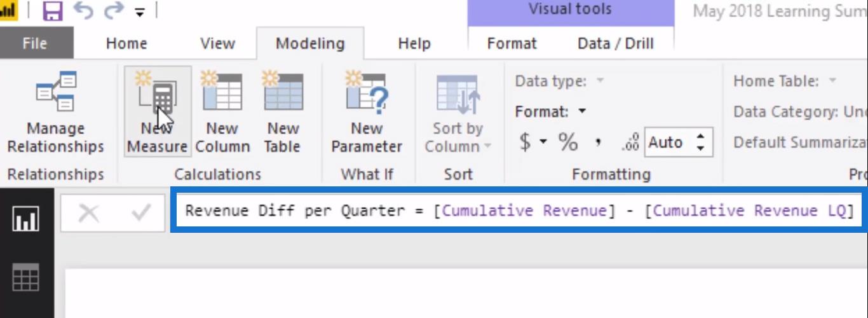This screenshot has height=318, width=868.
Task: Open Default Summarization dropdown
Action: tap(800, 142)
